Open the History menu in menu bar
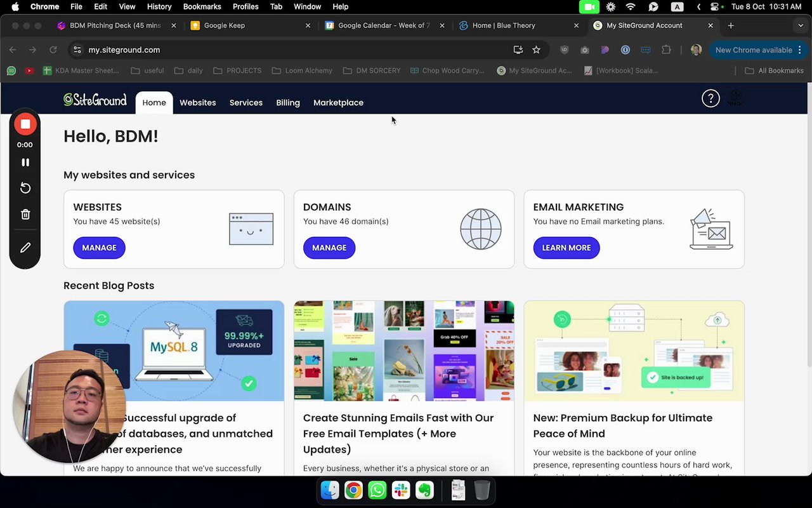The width and height of the screenshot is (812, 508). tap(159, 6)
